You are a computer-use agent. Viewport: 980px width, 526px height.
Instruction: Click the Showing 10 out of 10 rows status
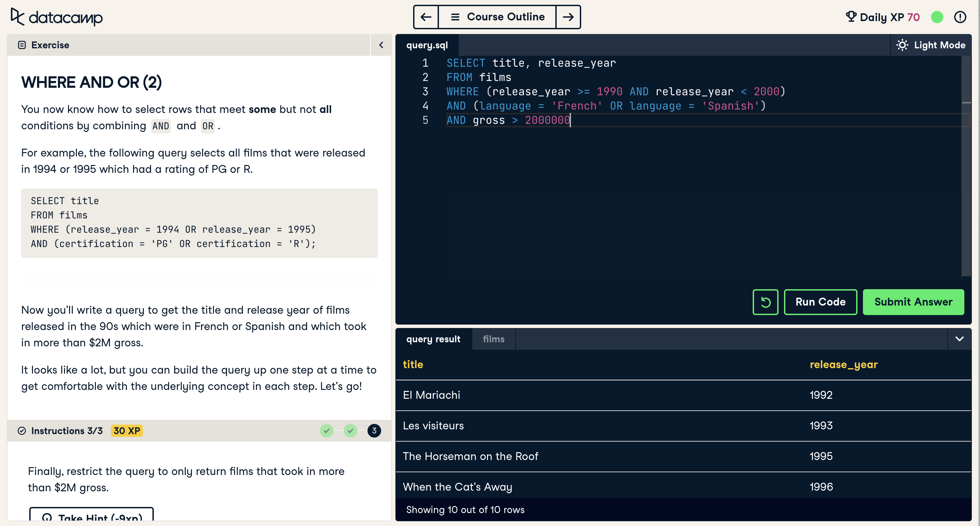click(465, 510)
